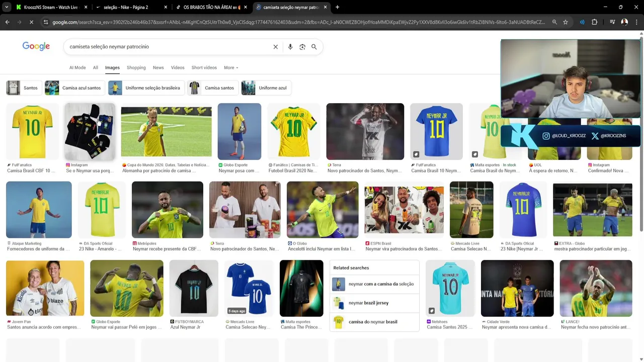Image resolution: width=644 pixels, height=362 pixels.
Task: Click Malta esportes Camisa The Prince caption
Action: [301, 327]
